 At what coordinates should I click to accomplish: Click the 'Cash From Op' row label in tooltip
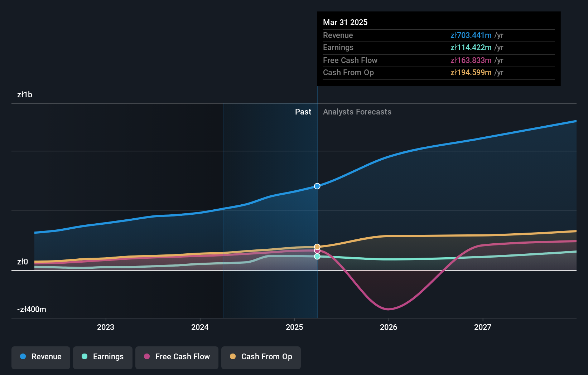click(348, 72)
